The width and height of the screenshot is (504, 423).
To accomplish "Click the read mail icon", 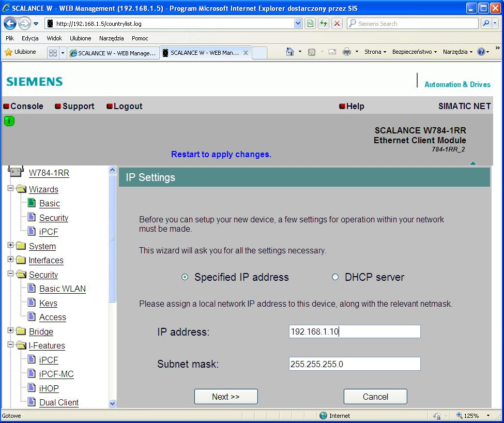I will pyautogui.click(x=332, y=52).
